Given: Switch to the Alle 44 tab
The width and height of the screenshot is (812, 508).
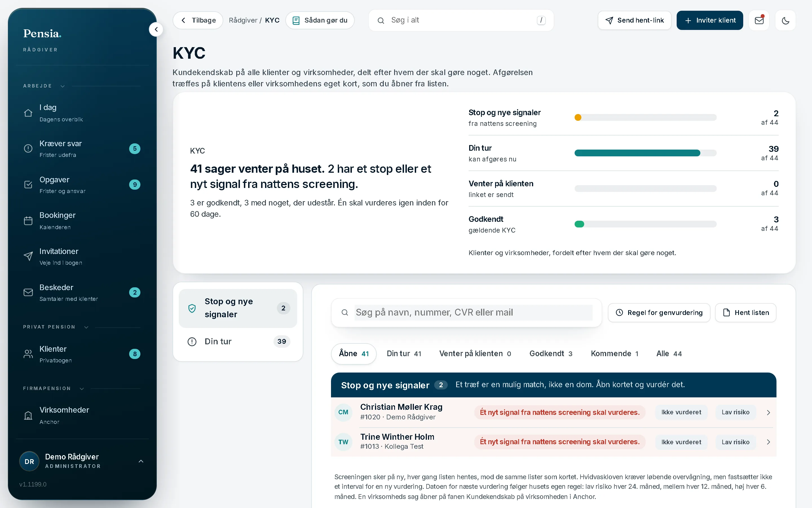Looking at the screenshot, I should [x=669, y=353].
